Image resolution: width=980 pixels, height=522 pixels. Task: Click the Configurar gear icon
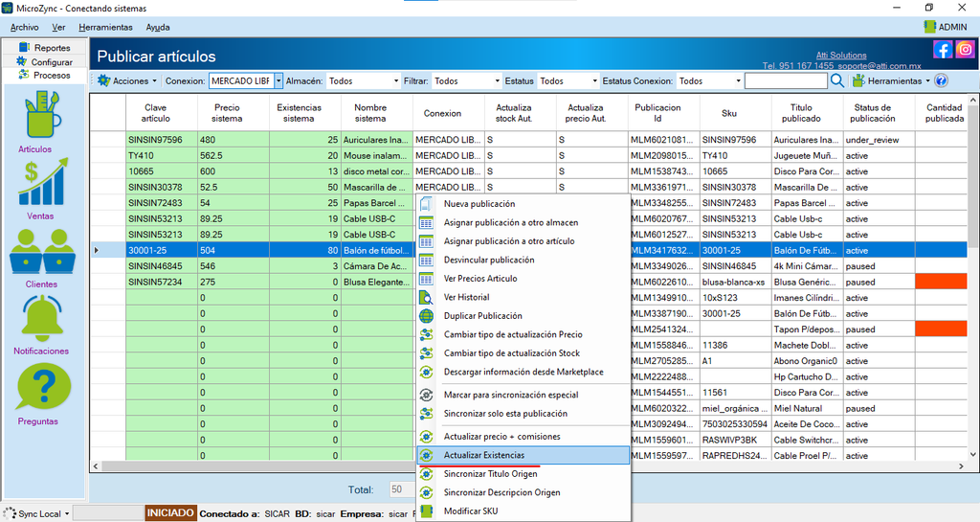tap(22, 61)
